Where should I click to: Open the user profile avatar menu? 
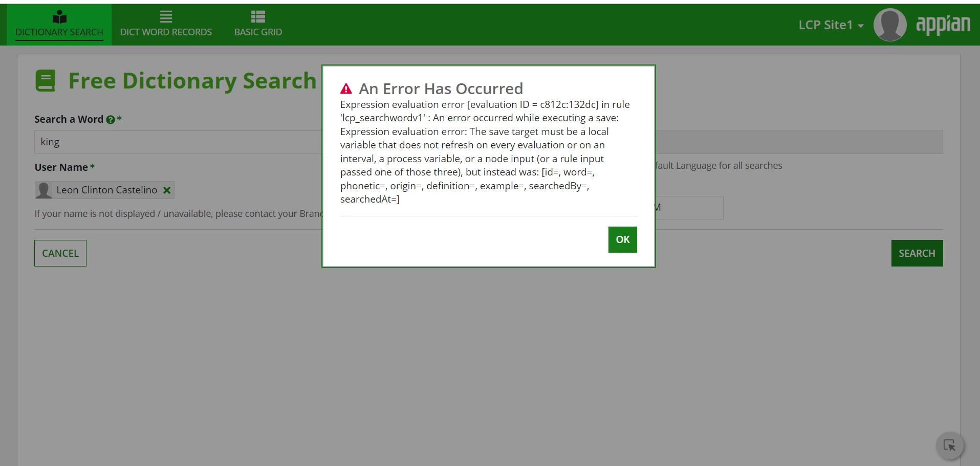click(x=890, y=25)
